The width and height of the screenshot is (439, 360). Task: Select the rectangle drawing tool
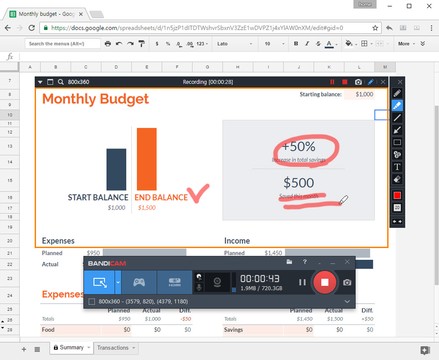tap(397, 142)
